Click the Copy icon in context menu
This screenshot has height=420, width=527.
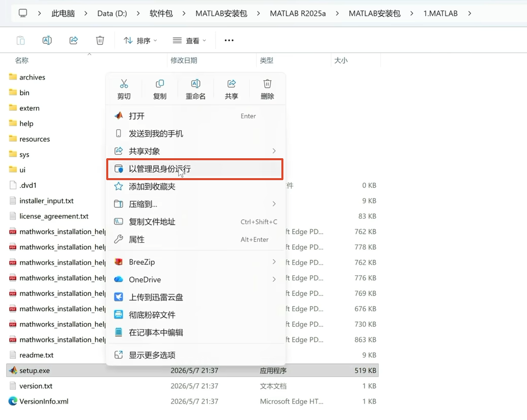tap(160, 83)
